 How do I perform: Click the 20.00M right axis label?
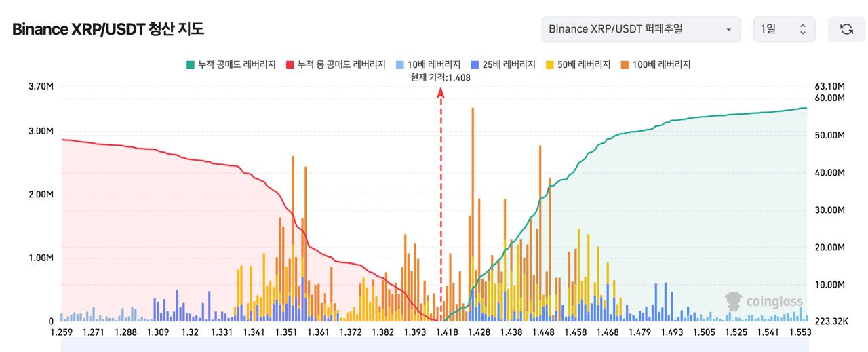(829, 248)
